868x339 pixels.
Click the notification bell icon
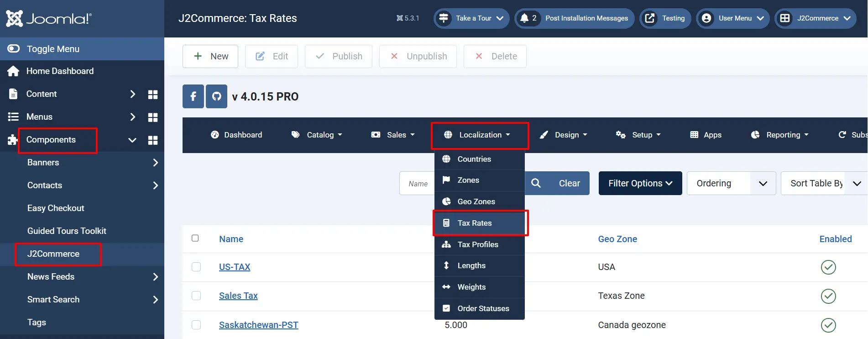tap(524, 18)
